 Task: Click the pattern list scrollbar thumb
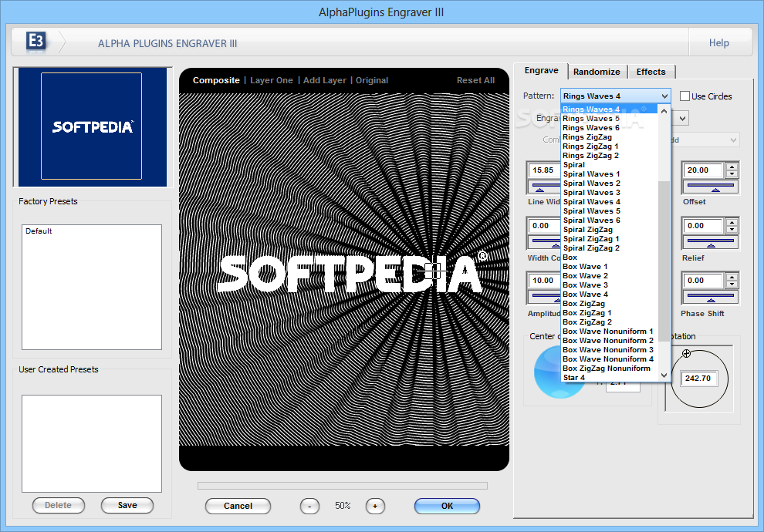[x=664, y=261]
